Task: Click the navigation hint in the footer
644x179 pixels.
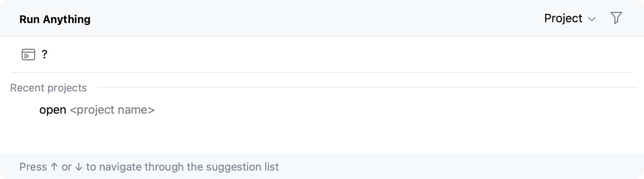Action: click(x=149, y=167)
